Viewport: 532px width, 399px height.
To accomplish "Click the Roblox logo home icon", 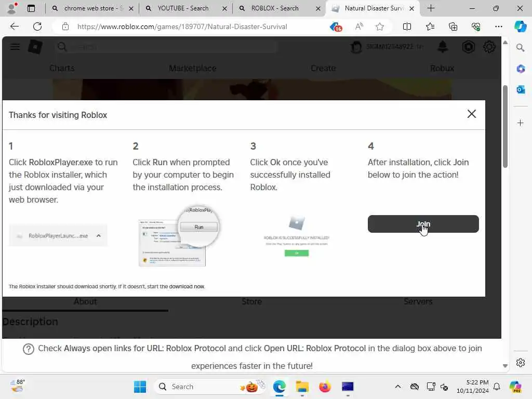I will 35,46.
